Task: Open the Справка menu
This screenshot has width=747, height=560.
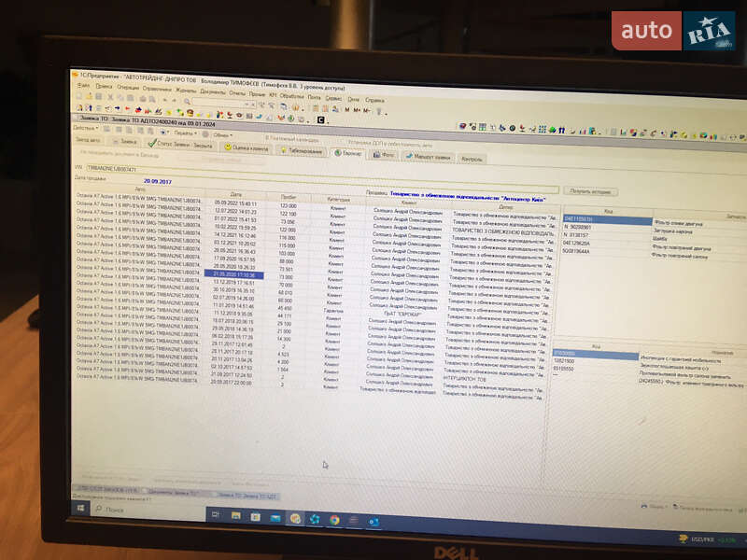Action: [374, 99]
